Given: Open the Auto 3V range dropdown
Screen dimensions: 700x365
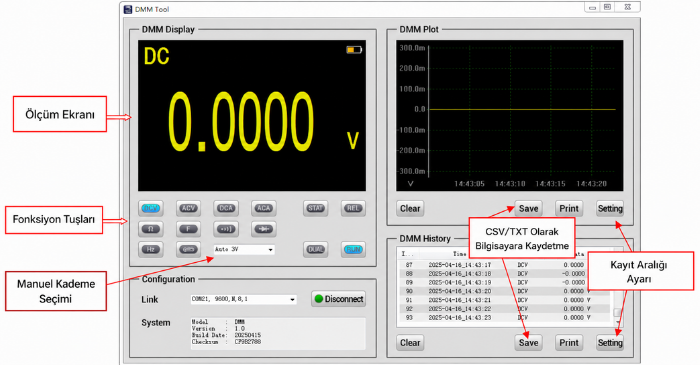Looking at the screenshot, I should [244, 249].
